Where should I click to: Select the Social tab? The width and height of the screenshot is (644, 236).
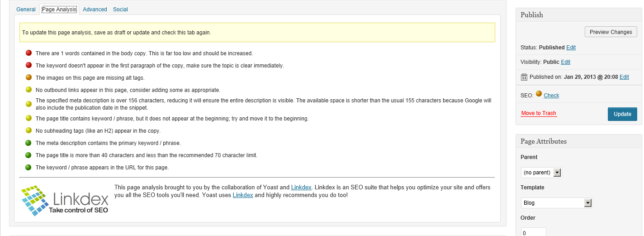(x=120, y=10)
